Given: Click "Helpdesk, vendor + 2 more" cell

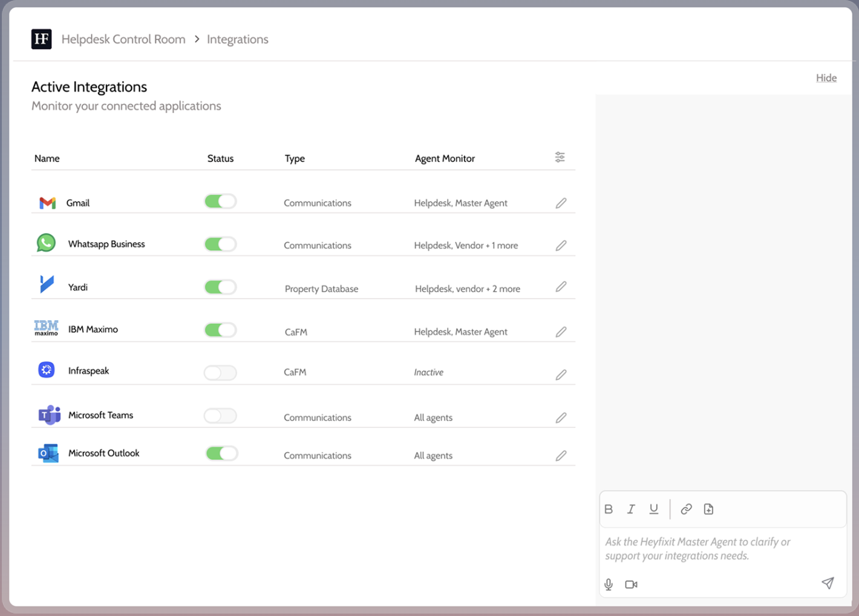Looking at the screenshot, I should click(x=468, y=289).
